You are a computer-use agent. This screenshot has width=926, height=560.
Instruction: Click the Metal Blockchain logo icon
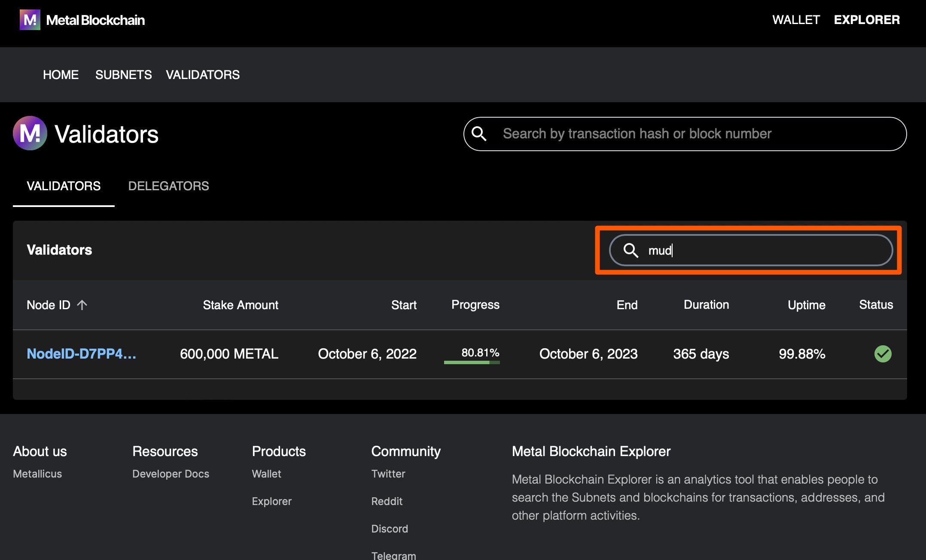click(x=30, y=20)
